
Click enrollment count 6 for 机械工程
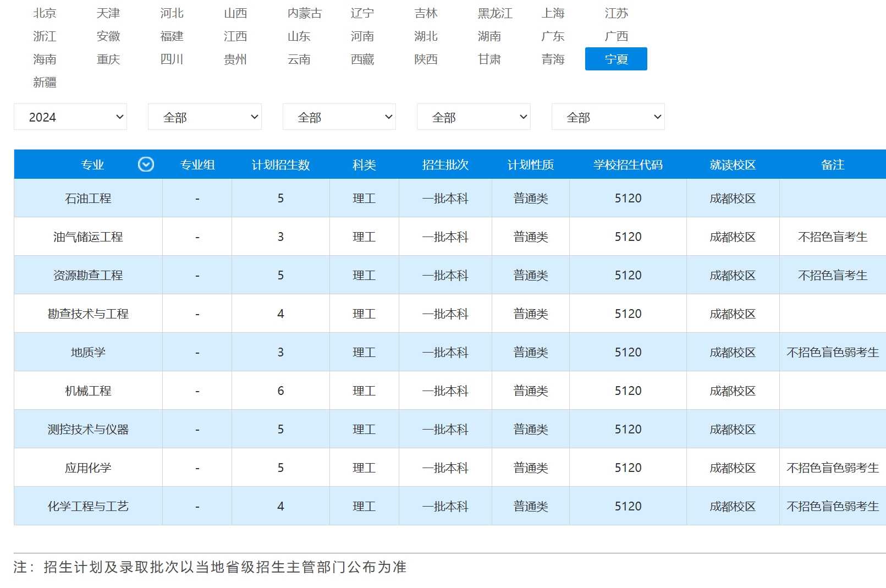pos(280,391)
